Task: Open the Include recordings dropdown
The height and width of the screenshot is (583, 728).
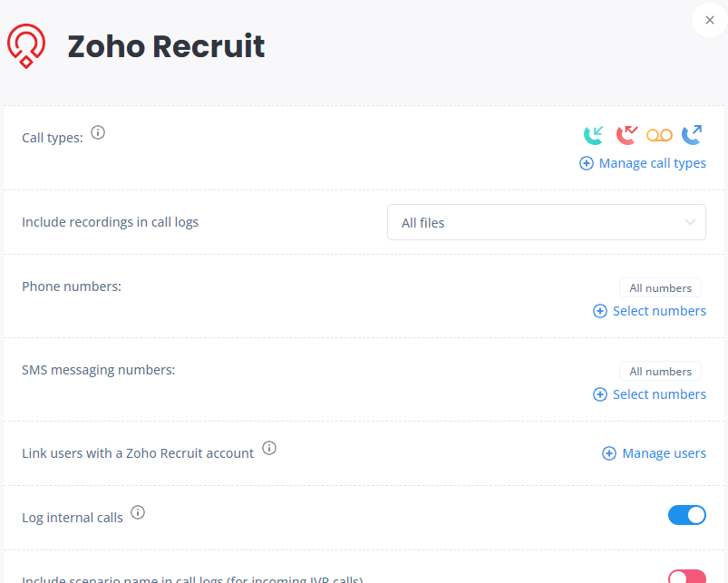Action: coord(547,222)
